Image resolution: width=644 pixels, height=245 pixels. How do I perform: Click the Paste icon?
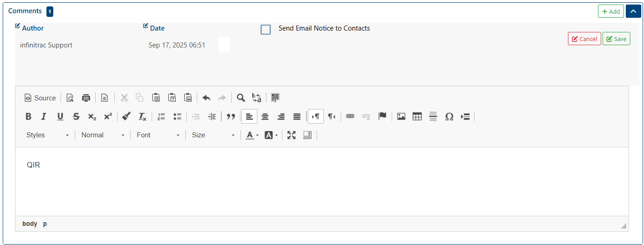(x=156, y=98)
